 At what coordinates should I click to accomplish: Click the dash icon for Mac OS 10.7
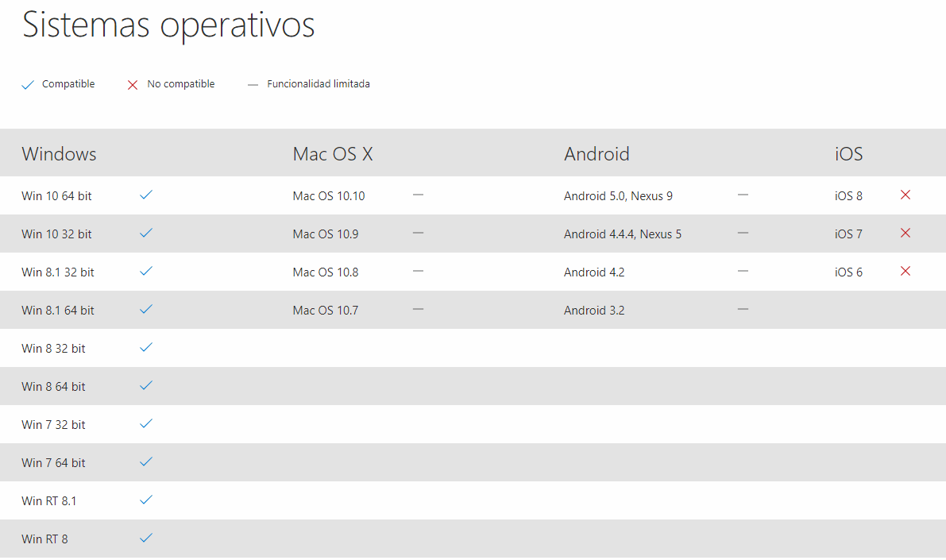tap(418, 309)
